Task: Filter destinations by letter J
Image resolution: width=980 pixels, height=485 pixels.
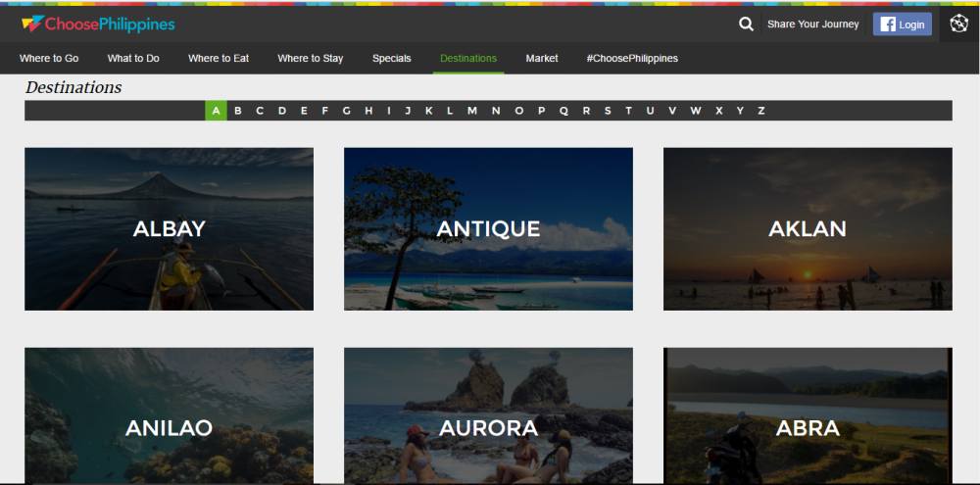Action: click(408, 111)
